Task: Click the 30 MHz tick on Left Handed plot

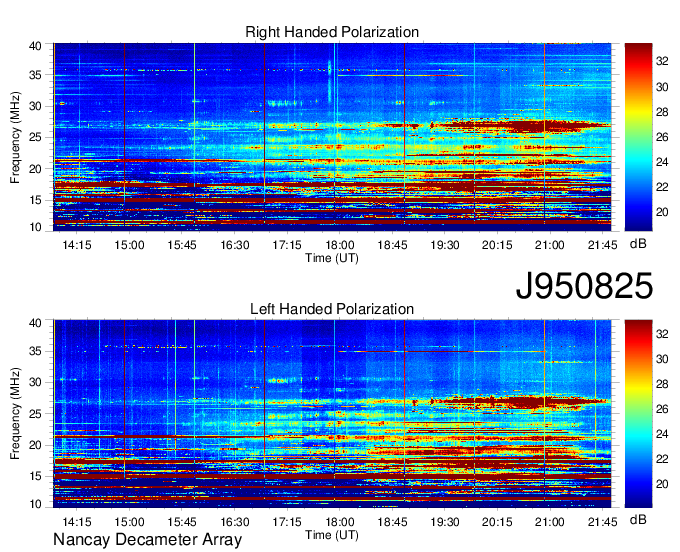Action: pos(35,382)
